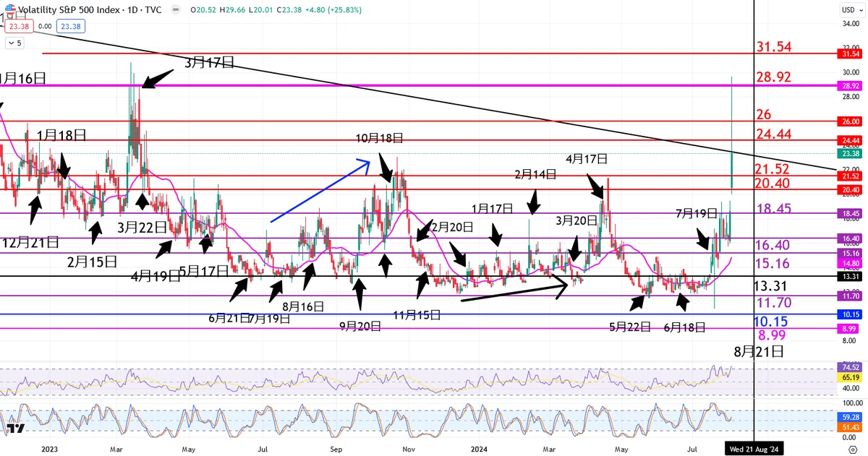
Task: Select the 6月18日 text note
Action: pos(684,327)
